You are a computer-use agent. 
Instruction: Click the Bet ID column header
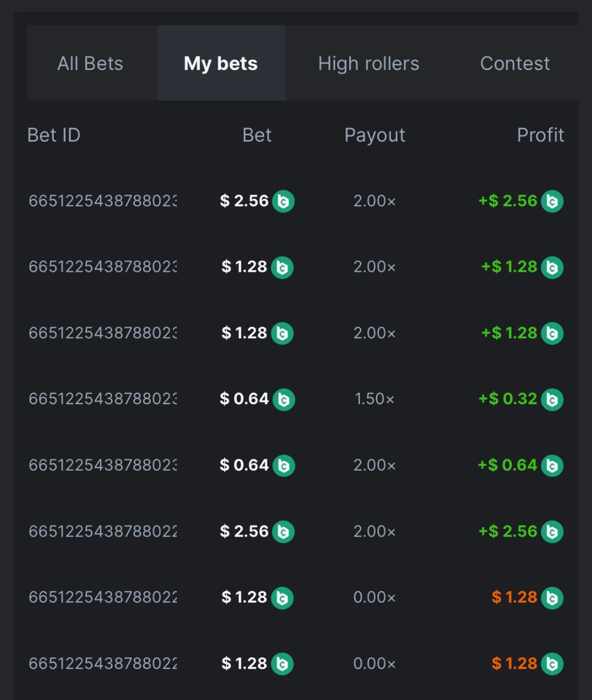point(54,135)
